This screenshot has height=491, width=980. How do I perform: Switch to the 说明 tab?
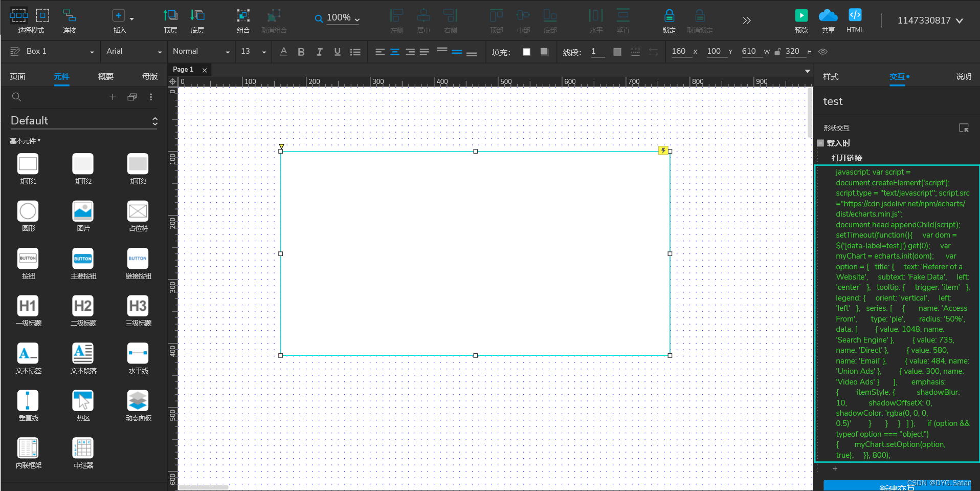pos(964,77)
